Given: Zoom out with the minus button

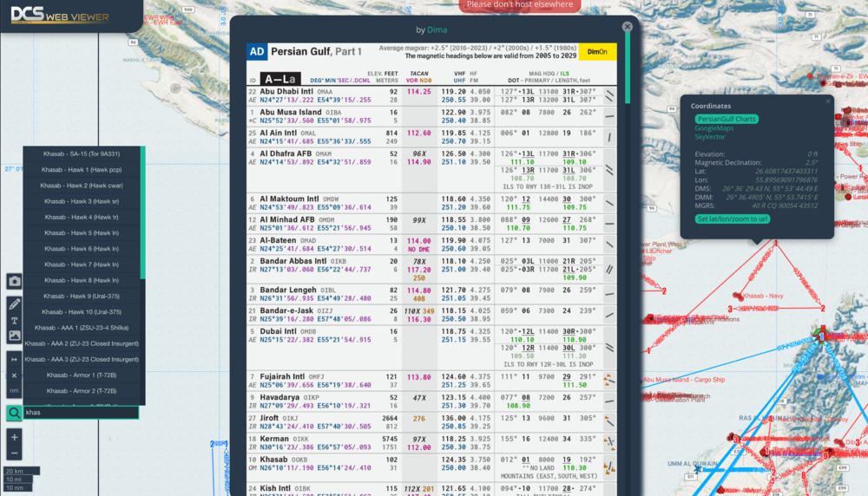Looking at the screenshot, I should click(x=15, y=453).
